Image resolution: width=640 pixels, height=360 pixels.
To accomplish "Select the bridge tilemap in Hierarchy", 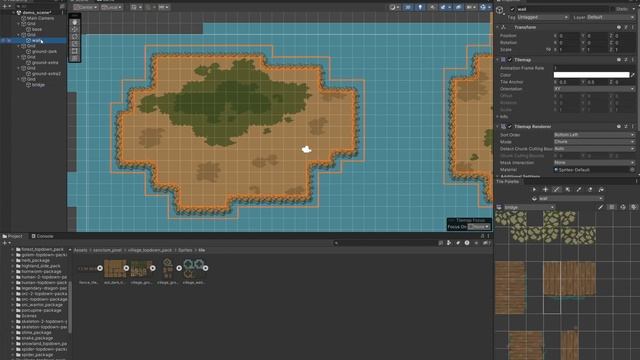I will [x=38, y=85].
